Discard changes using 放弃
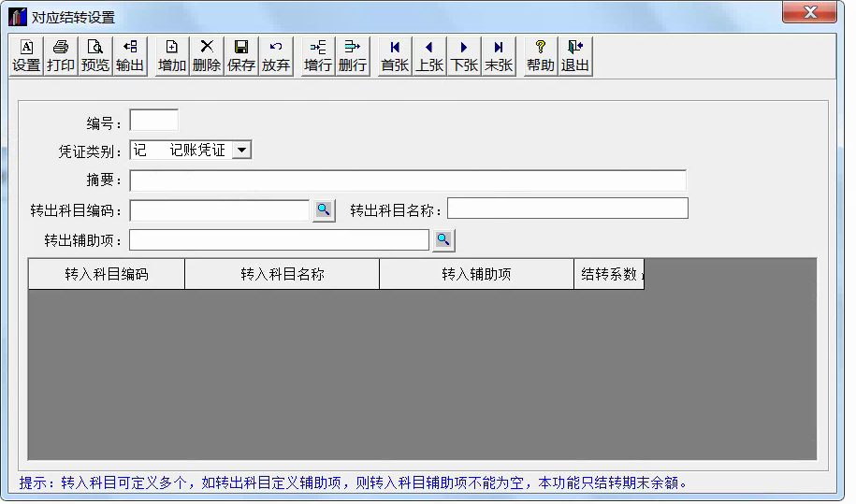 point(276,56)
